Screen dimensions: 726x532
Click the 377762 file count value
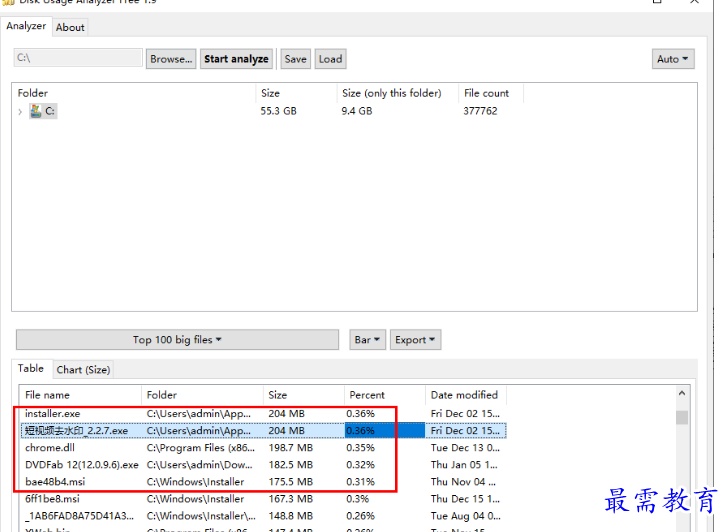(x=480, y=111)
